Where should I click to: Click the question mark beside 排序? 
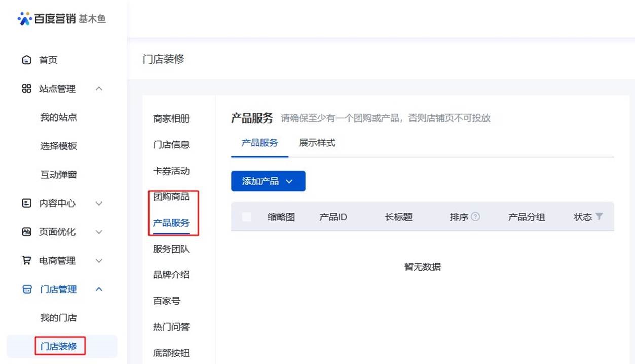[475, 217]
